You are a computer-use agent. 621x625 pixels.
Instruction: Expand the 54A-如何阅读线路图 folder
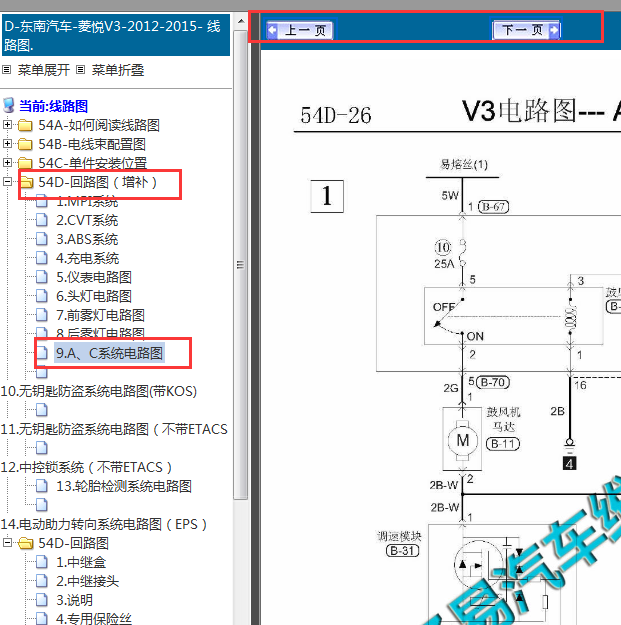pos(7,125)
